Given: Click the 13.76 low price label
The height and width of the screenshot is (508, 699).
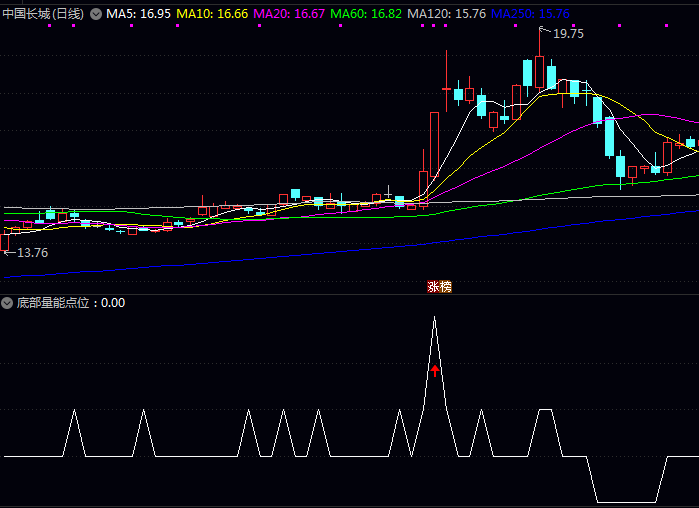Looking at the screenshot, I should tap(32, 253).
